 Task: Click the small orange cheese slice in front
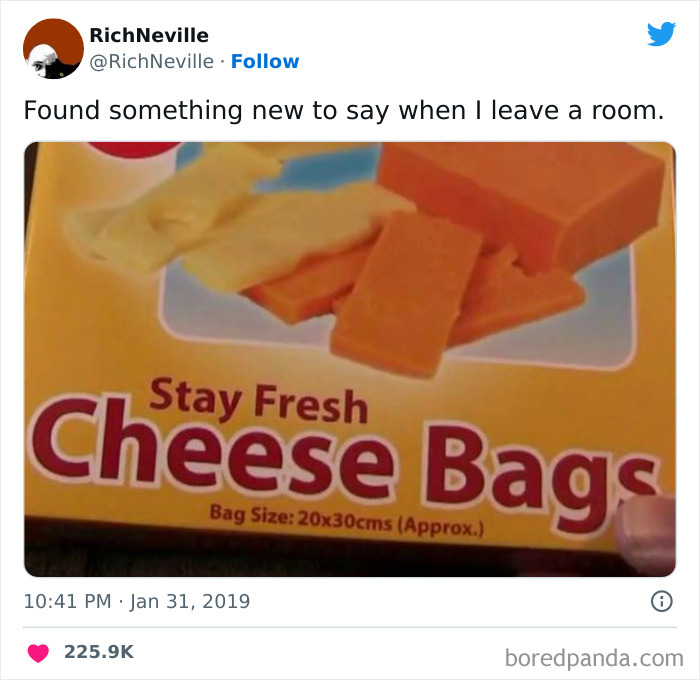pyautogui.click(x=404, y=295)
